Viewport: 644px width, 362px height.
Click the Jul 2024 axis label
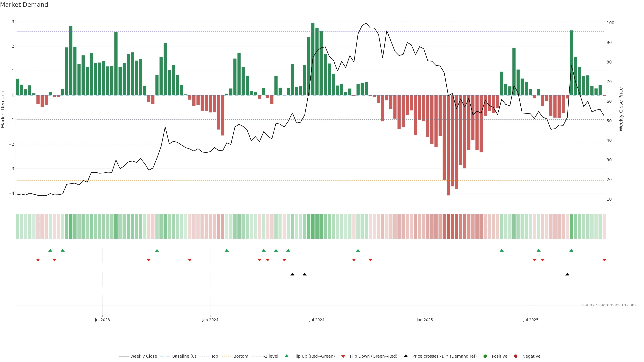tap(317, 320)
